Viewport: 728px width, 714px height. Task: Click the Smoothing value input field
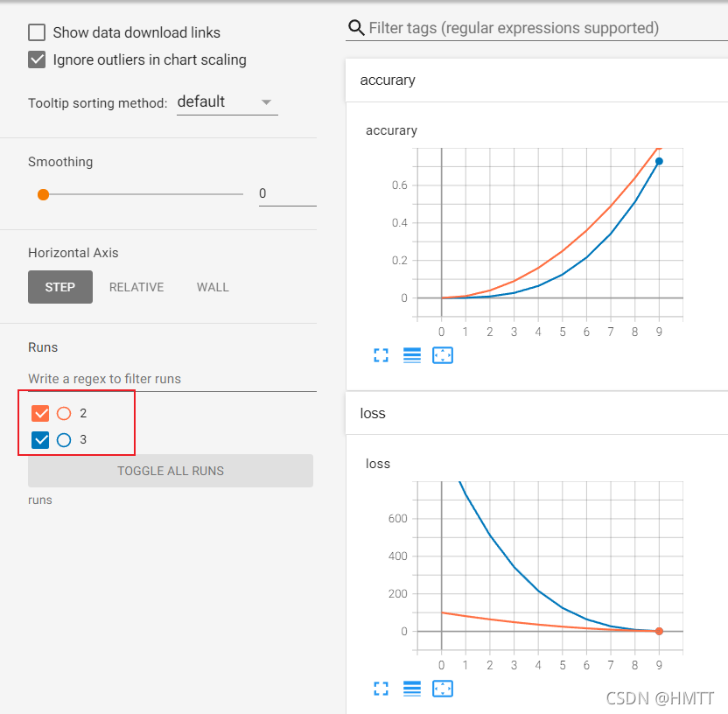tap(287, 193)
